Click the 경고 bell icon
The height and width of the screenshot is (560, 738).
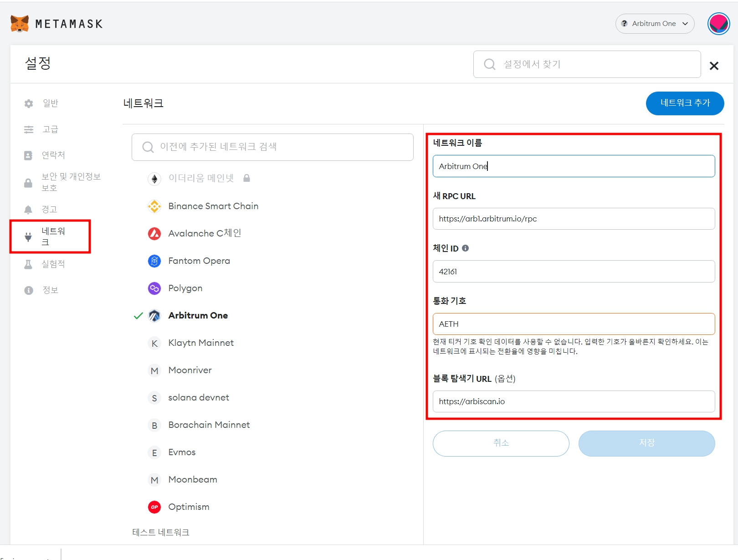tap(28, 210)
